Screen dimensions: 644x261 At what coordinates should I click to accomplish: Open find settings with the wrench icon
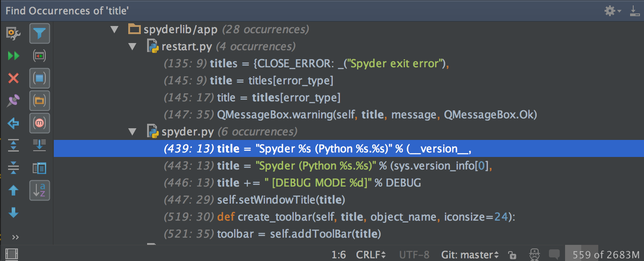[13, 33]
